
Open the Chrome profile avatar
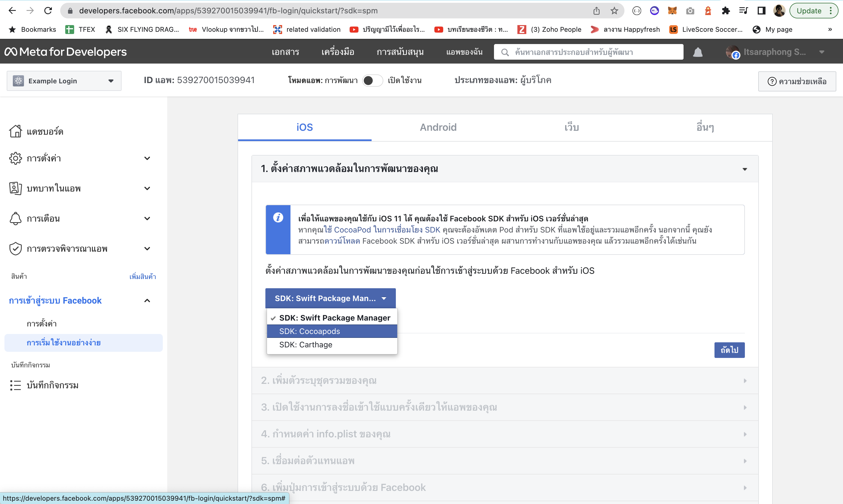779,11
